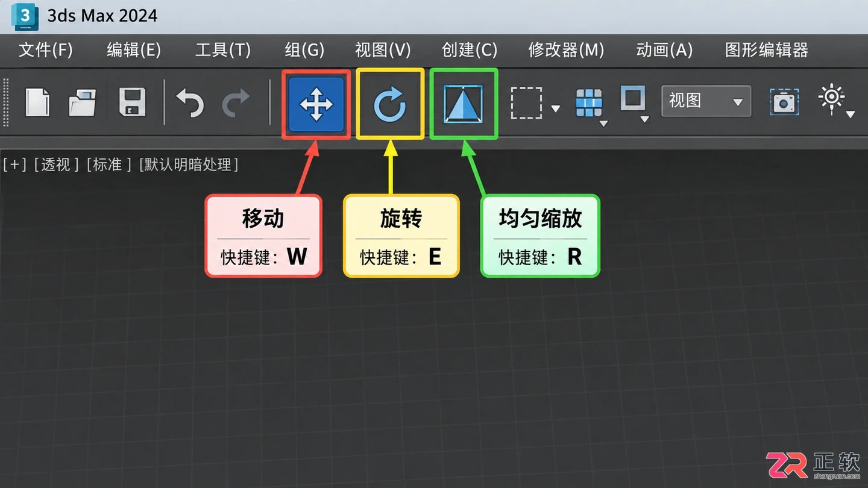Expand the grid icon flyout arrow
This screenshot has width=868, height=488.
point(603,124)
